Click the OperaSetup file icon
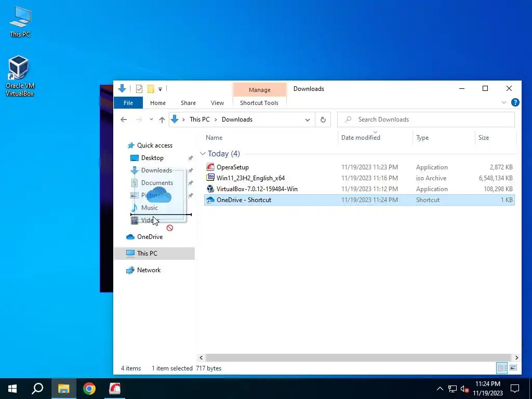The height and width of the screenshot is (399, 532). (x=210, y=167)
